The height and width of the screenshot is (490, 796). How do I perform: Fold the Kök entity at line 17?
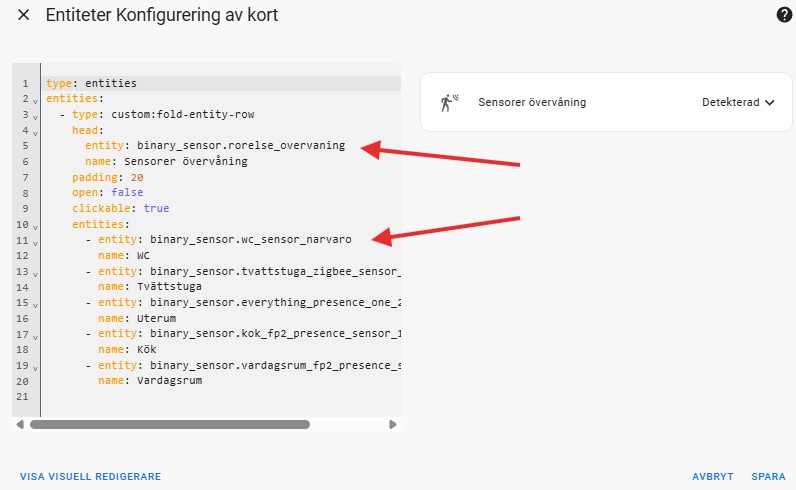(x=35, y=337)
